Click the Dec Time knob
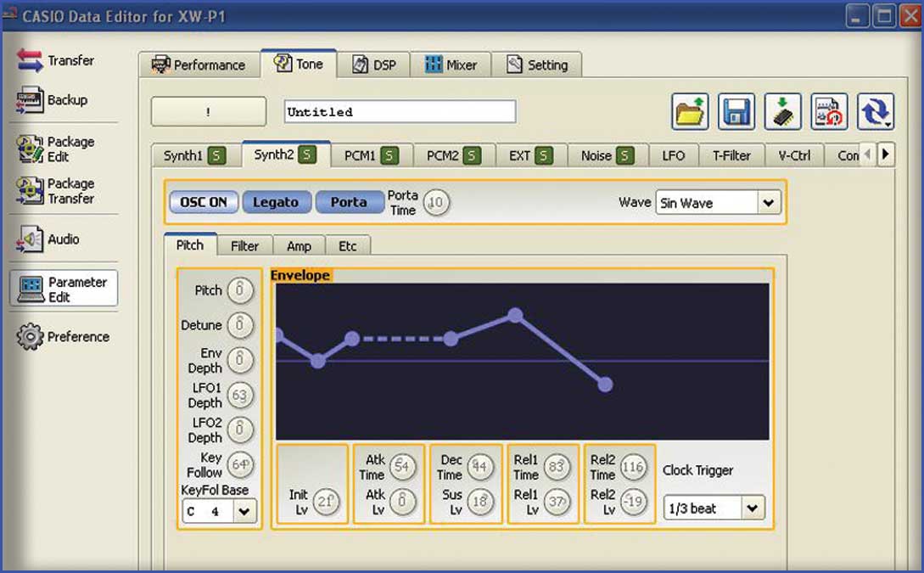Image resolution: width=924 pixels, height=573 pixels. pos(479,466)
